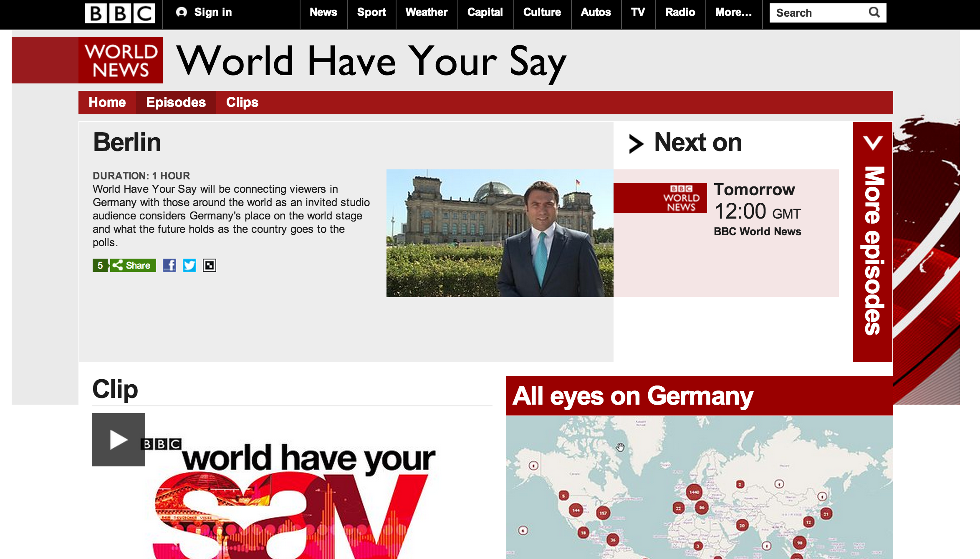This screenshot has width=980, height=559.
Task: Click the Alaska map marker
Action: pos(533,466)
